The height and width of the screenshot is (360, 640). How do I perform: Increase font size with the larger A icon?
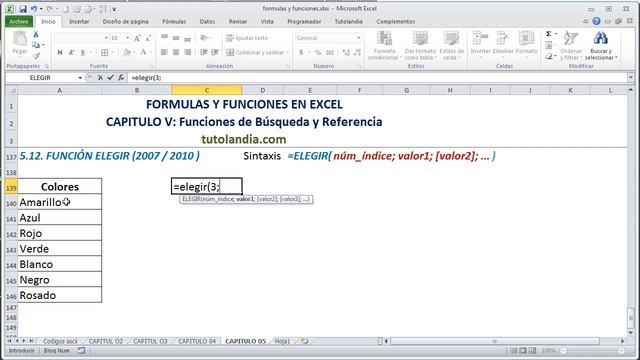pyautogui.click(x=138, y=38)
